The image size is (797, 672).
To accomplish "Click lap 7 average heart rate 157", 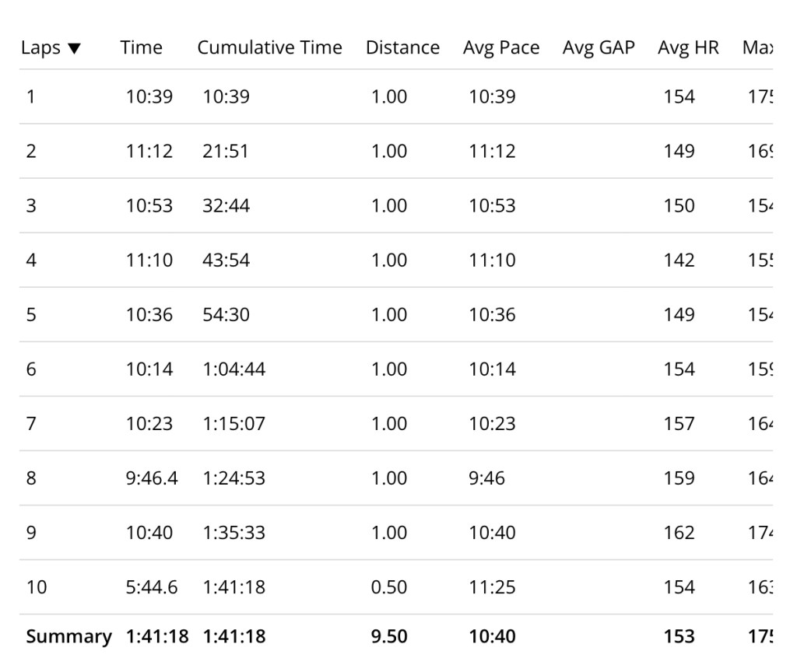I will click(x=679, y=423).
